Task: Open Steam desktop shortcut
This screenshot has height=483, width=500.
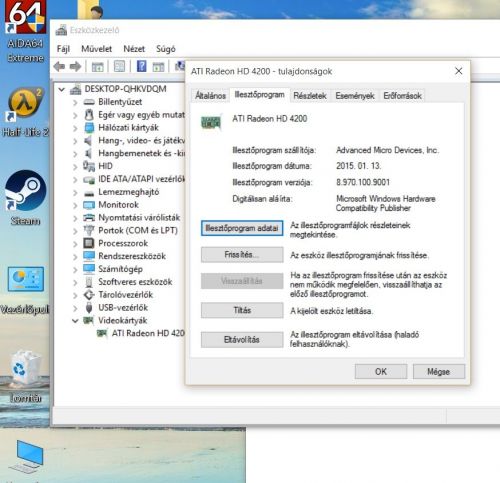Action: point(25,198)
